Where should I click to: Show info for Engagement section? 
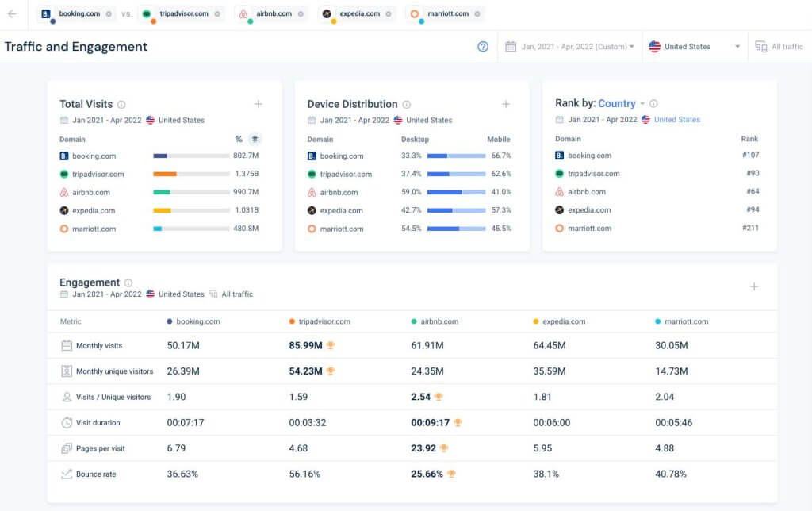128,283
